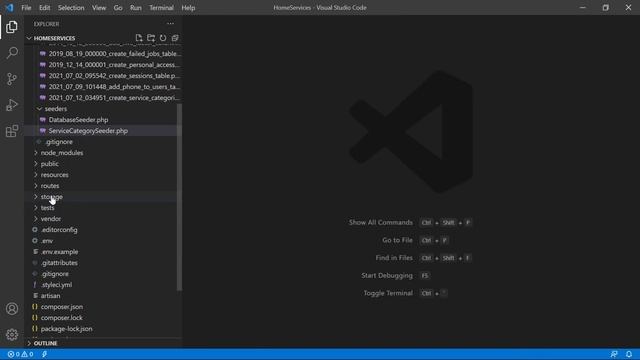
Task: Open the Terminal menu
Action: pyautogui.click(x=161, y=8)
